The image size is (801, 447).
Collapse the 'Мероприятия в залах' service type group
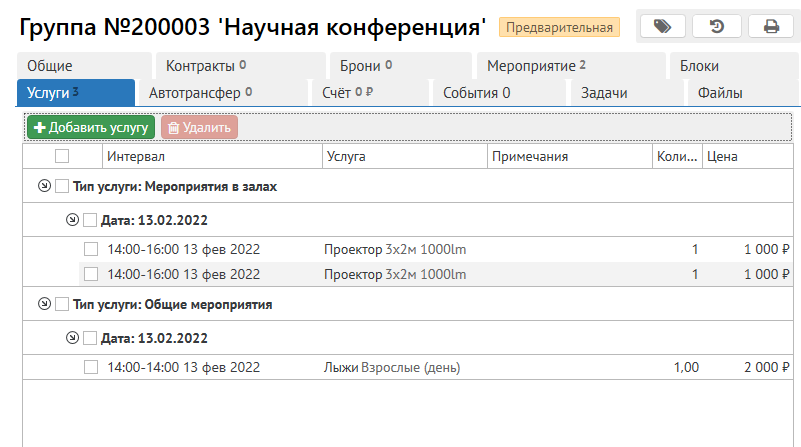[43, 186]
